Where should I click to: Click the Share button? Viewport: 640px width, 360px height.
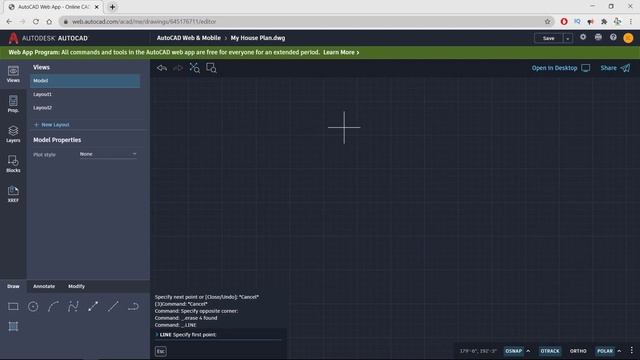click(615, 68)
